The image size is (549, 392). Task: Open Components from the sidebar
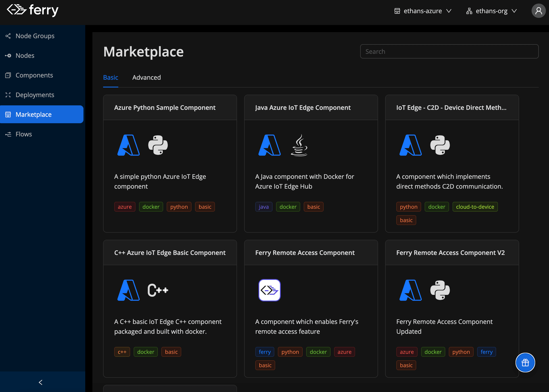42,75
